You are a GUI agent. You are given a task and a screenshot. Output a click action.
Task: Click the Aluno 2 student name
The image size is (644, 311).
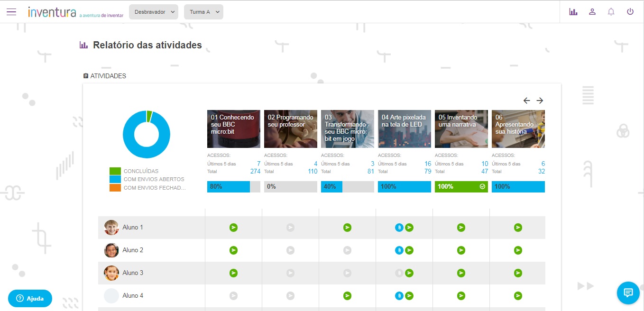click(x=133, y=250)
